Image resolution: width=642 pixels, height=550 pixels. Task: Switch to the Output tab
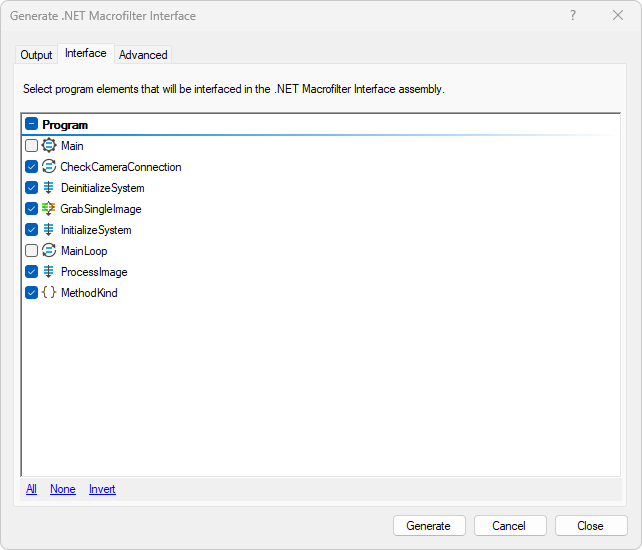pyautogui.click(x=36, y=55)
